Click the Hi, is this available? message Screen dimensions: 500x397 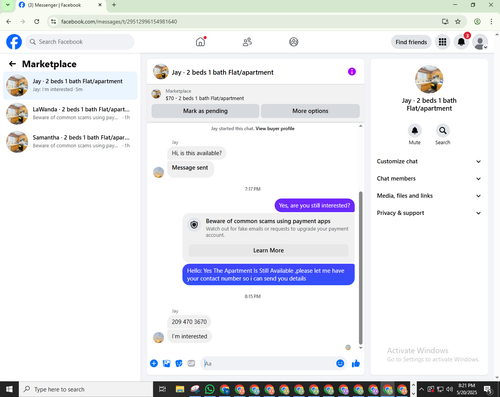pyautogui.click(x=197, y=153)
